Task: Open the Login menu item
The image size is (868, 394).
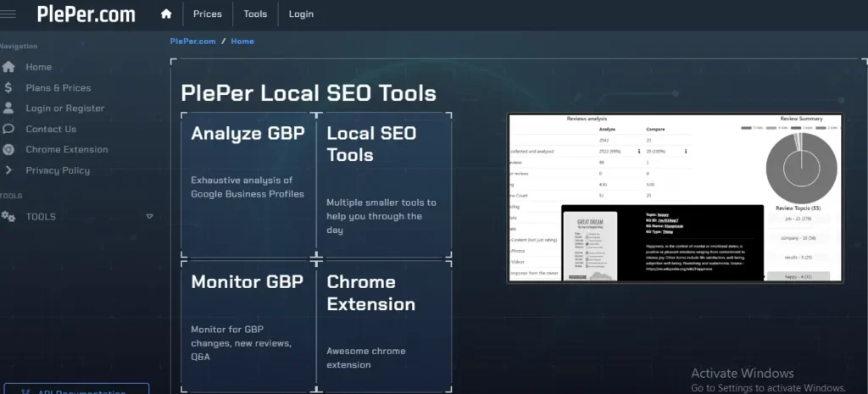Action: click(301, 14)
